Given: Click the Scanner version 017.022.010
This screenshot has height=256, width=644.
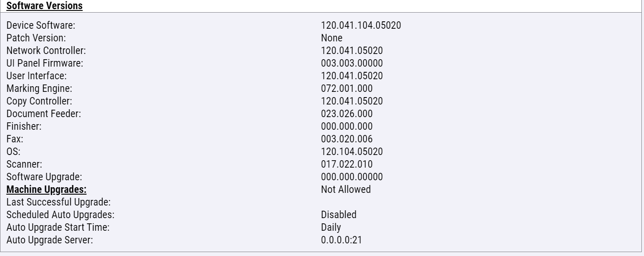Looking at the screenshot, I should click(347, 164).
